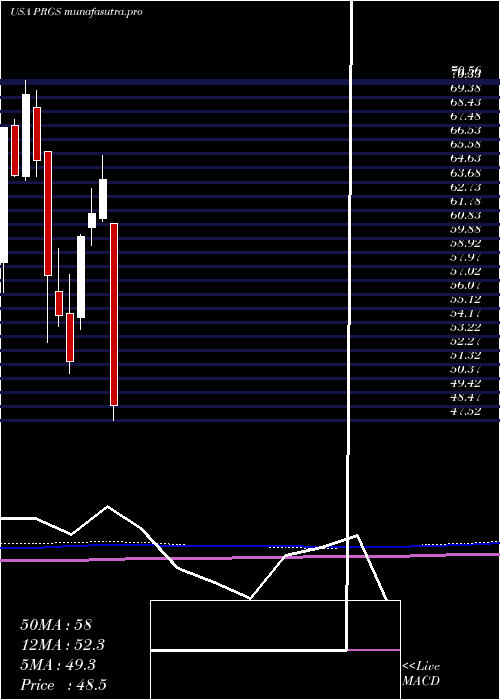
Task: Click the 5MA : 49.3 readout
Action: point(58,665)
